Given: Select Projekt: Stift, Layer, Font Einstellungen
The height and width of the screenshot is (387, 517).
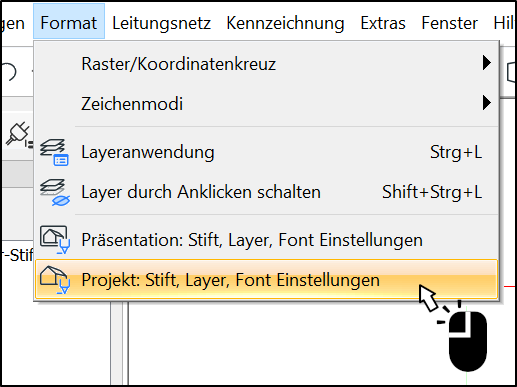Looking at the screenshot, I should click(x=266, y=280).
